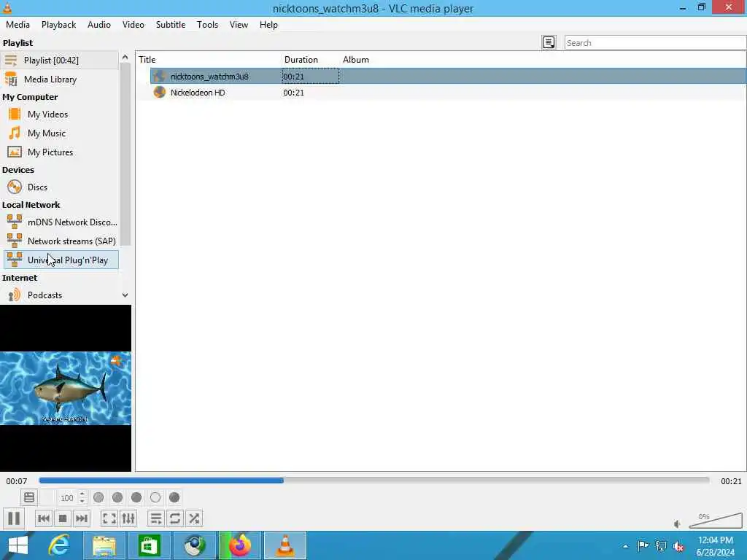Toggle the teletext activation button
This screenshot has width=747, height=560.
coord(29,497)
